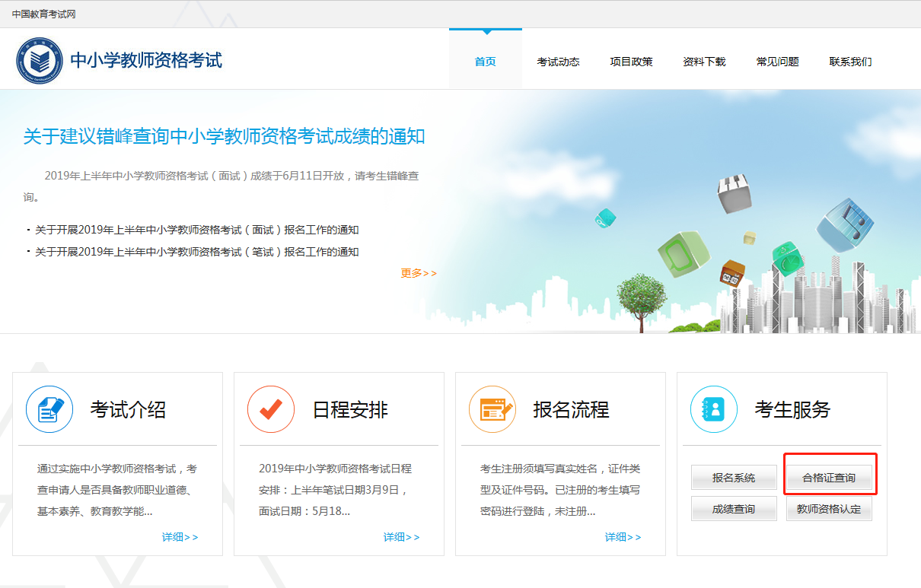Open 笔试报名工作的通知 link

(197, 252)
